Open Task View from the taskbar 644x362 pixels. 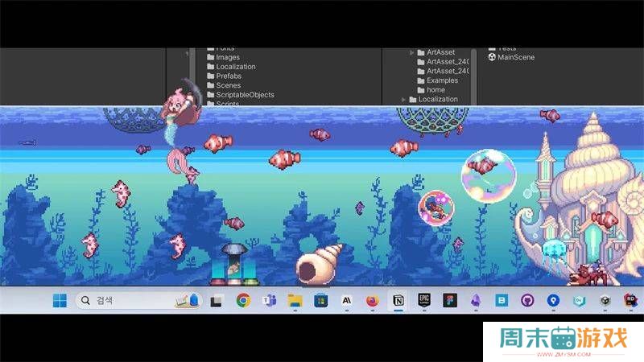pyautogui.click(x=217, y=301)
